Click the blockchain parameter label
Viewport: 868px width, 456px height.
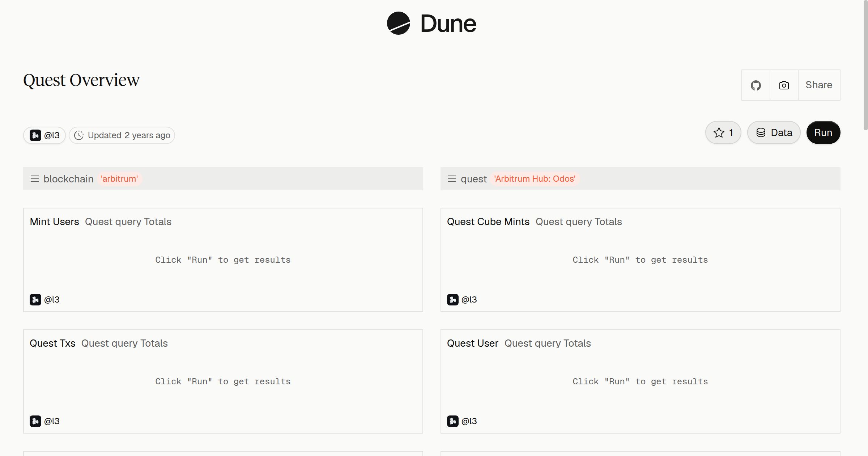[x=68, y=179]
